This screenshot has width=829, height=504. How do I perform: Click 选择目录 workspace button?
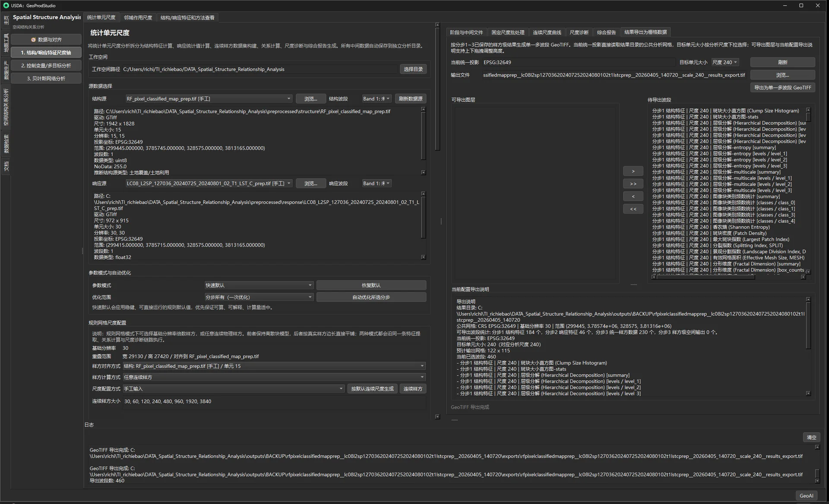pyautogui.click(x=413, y=69)
